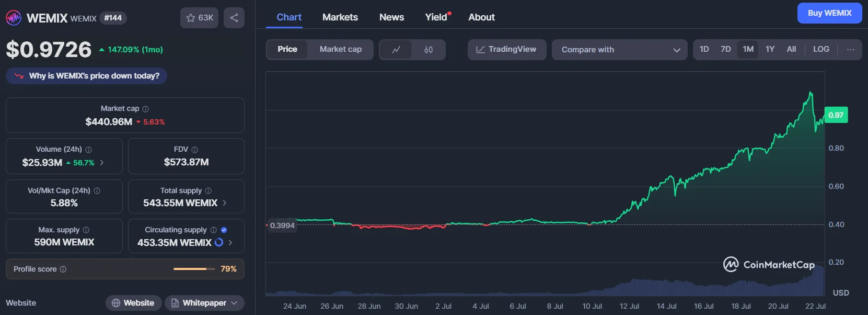
Task: Add WEMIX to watchlist via star icon
Action: (200, 18)
